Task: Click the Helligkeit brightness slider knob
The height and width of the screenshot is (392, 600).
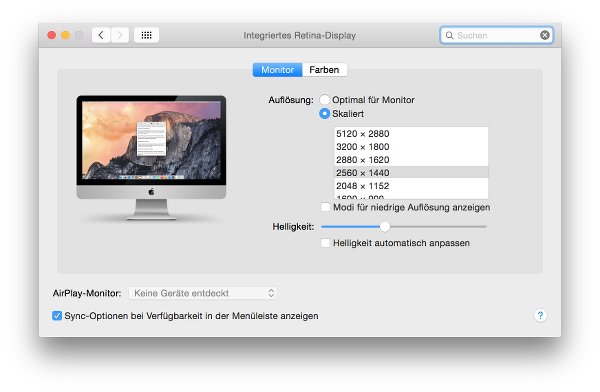Action: [385, 227]
